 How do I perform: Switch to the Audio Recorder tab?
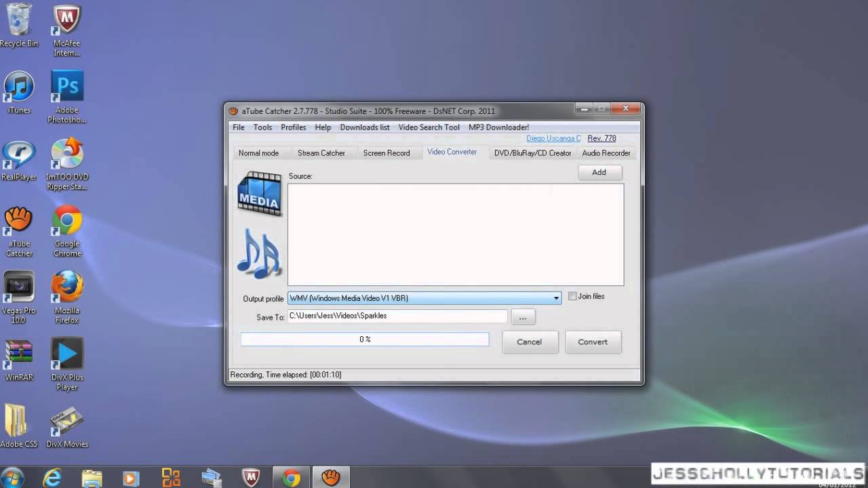(x=606, y=153)
